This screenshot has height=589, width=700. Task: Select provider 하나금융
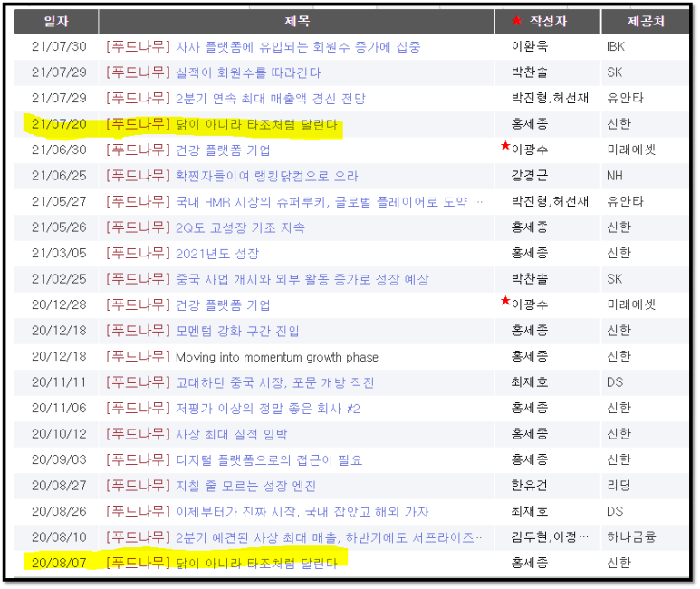[631, 537]
